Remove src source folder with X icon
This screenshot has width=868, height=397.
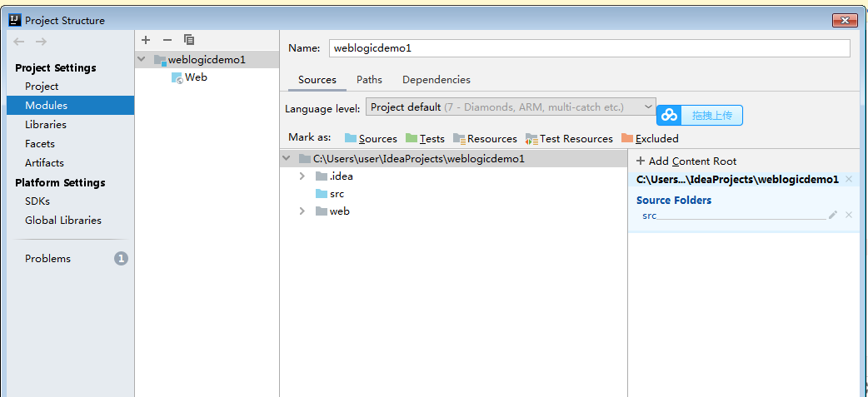click(x=849, y=215)
